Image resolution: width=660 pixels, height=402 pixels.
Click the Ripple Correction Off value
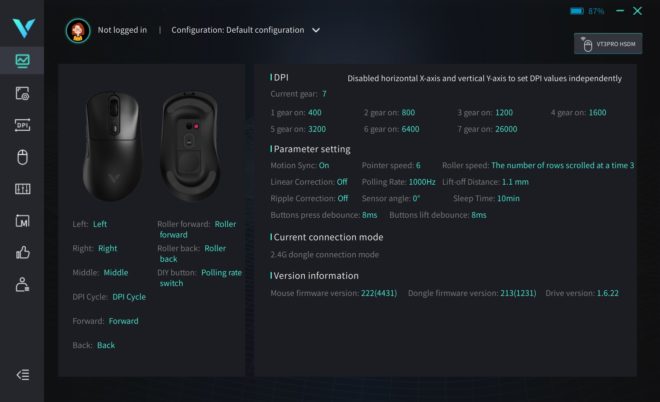[343, 198]
